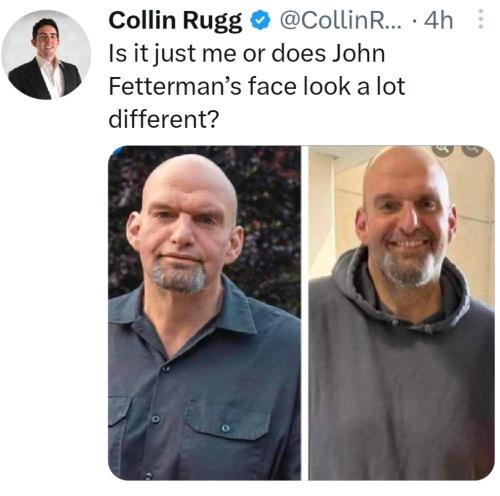This screenshot has height=496, width=500.
Task: Open the three-dot more options menu
Action: tap(480, 19)
